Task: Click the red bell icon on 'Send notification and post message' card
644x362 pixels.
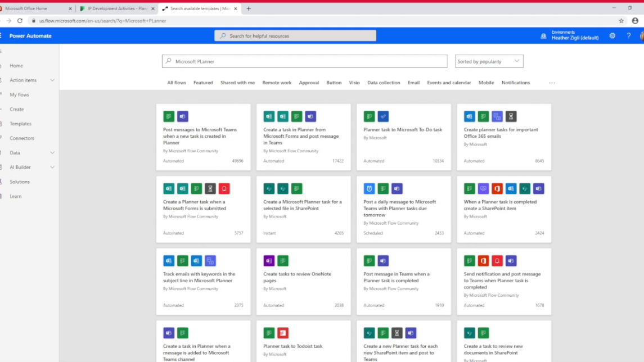Action: pos(497,261)
